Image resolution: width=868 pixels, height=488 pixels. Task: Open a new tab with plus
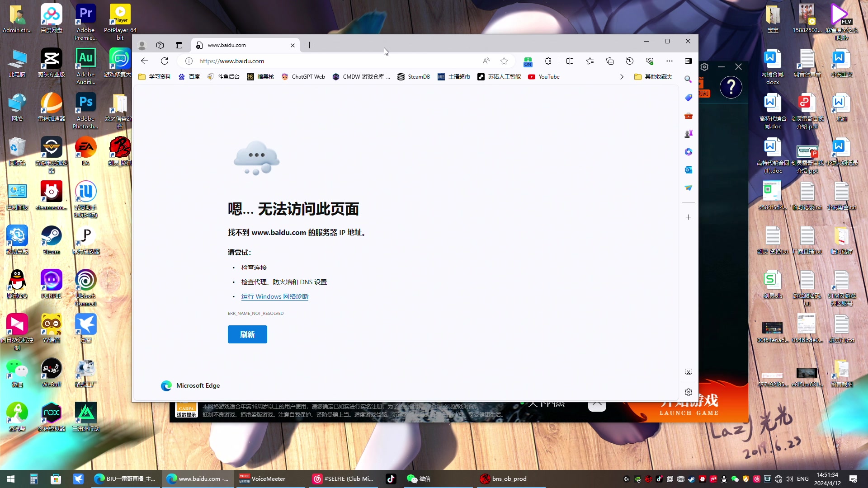(309, 45)
